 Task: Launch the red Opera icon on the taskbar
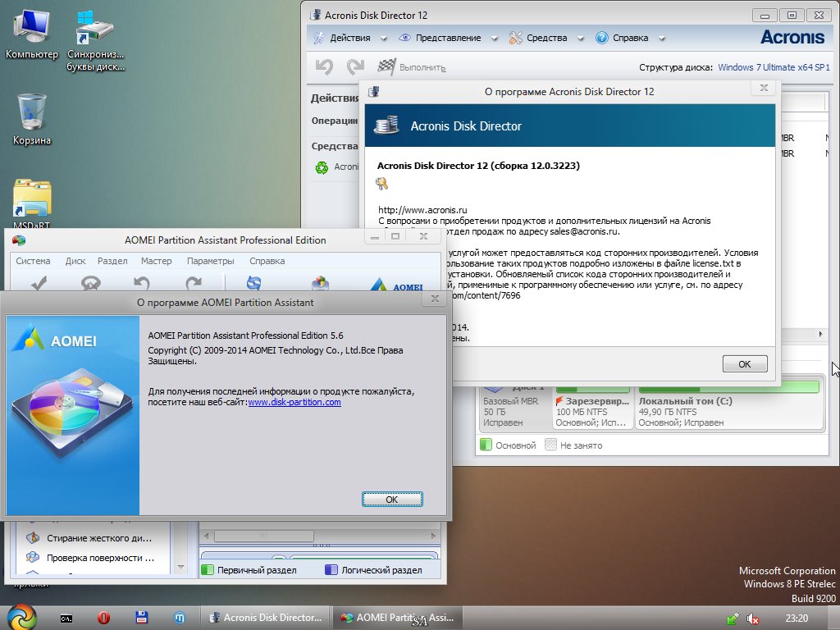(x=104, y=619)
